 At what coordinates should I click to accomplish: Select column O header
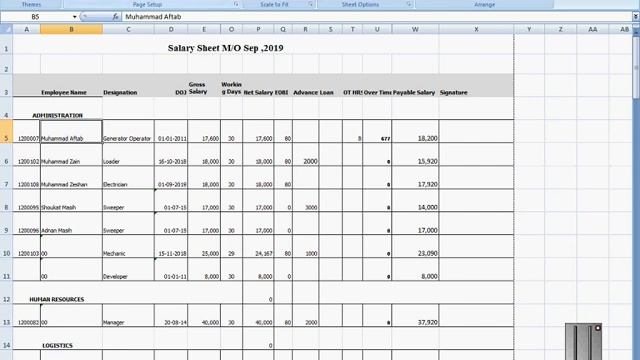click(231, 29)
